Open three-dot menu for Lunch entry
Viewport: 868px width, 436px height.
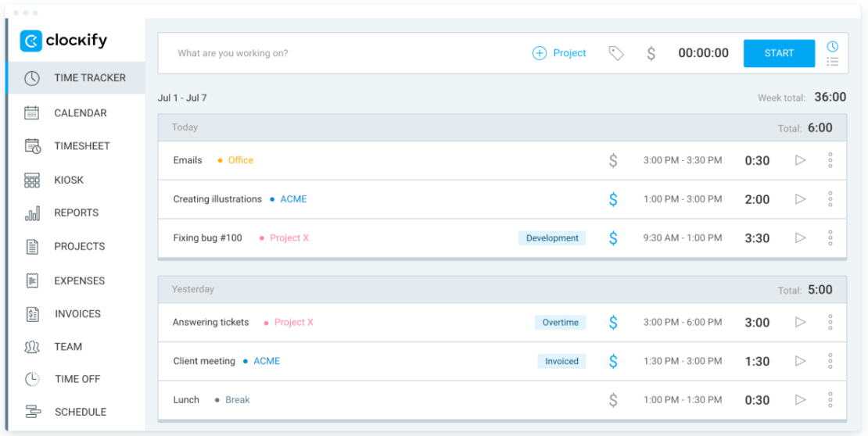(x=830, y=400)
